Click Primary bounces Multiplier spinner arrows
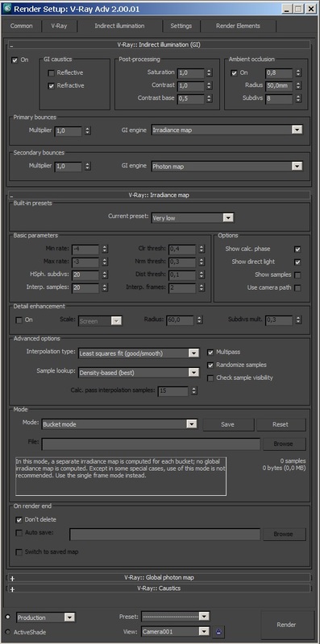The height and width of the screenshot is (644, 320). [88, 131]
